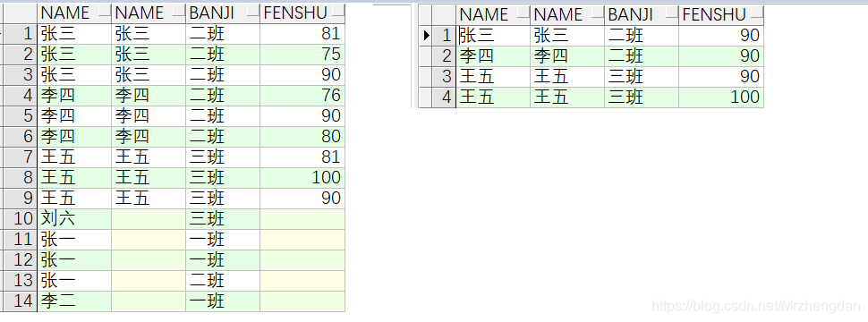This screenshot has height=322, width=868.
Task: Select row number 2 in right grid
Action: (444, 56)
